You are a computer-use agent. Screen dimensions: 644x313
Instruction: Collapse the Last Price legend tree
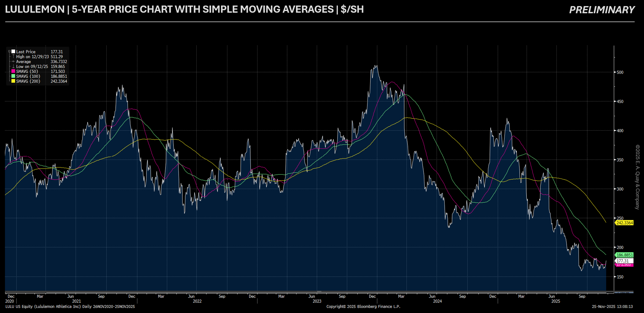[x=9, y=52]
